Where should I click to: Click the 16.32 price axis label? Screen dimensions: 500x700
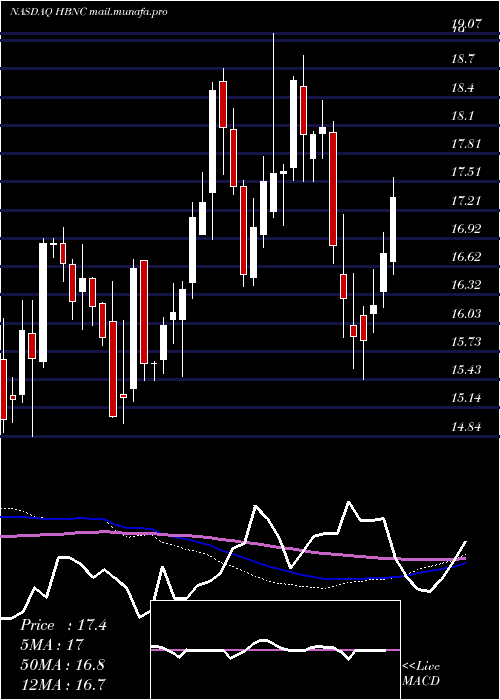[x=466, y=285]
